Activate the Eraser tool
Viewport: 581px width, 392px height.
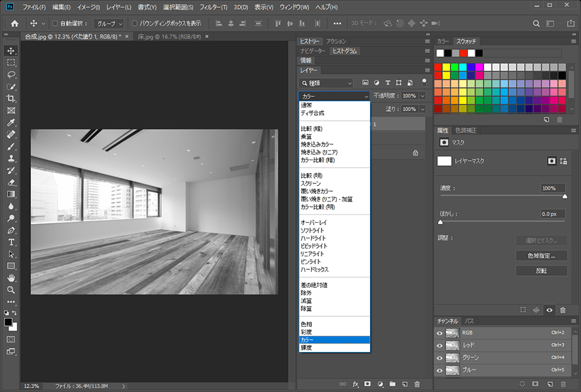11,182
